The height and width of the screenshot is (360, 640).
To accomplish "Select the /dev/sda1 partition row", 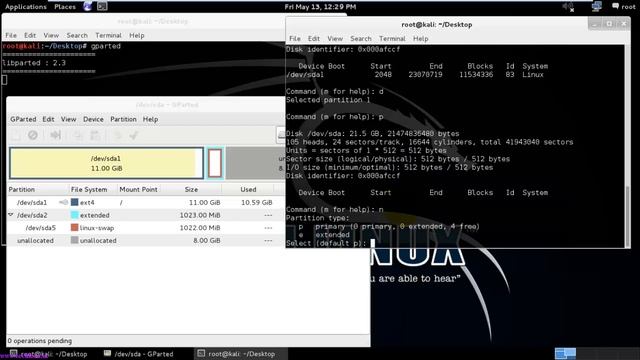I will pos(146,202).
